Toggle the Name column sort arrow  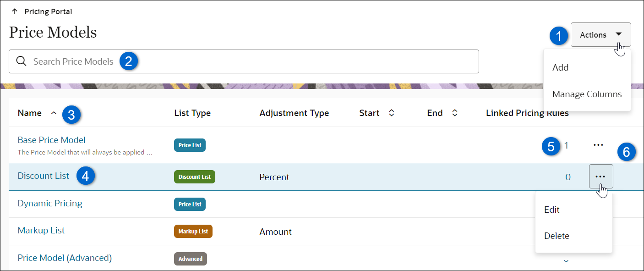[54, 112]
